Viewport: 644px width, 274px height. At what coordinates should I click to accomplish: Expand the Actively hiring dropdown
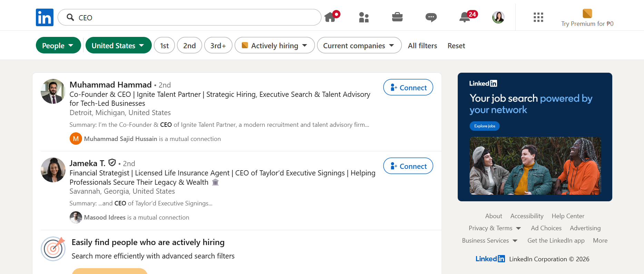pyautogui.click(x=275, y=45)
